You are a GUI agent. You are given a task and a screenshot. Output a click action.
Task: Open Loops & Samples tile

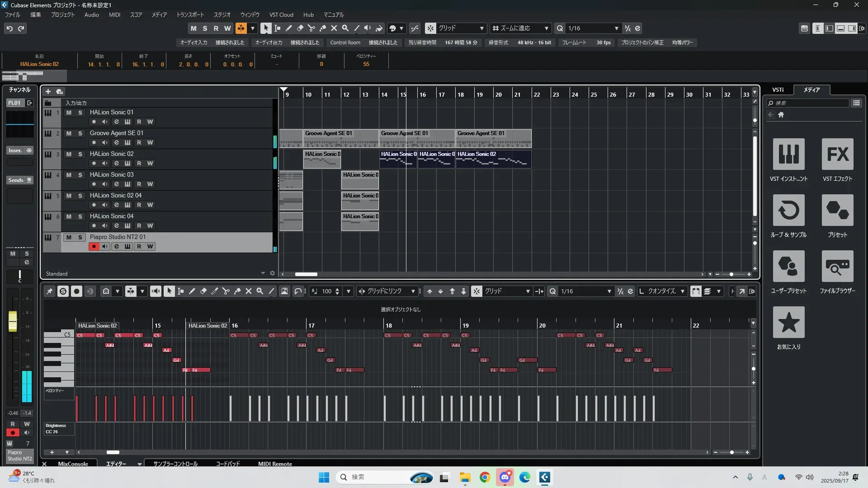(x=788, y=211)
